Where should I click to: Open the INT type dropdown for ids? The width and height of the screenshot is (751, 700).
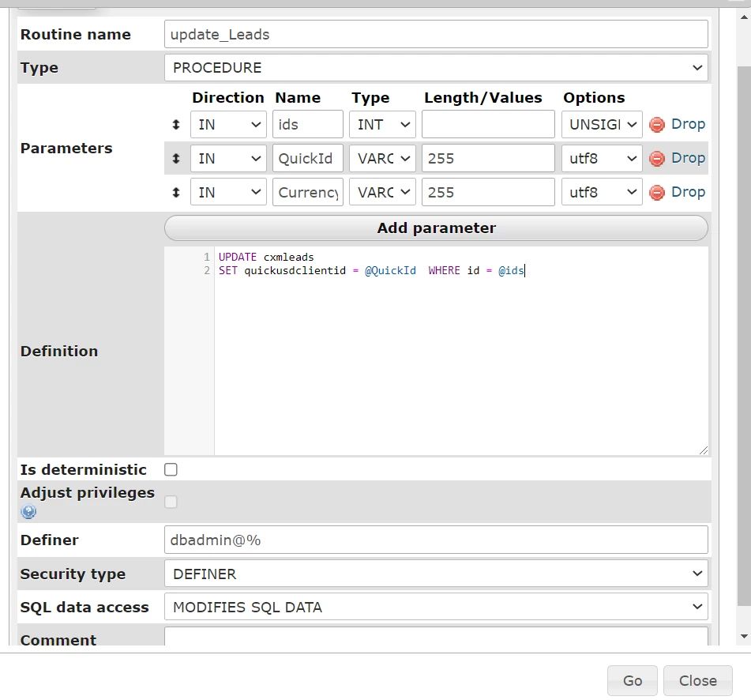[382, 125]
